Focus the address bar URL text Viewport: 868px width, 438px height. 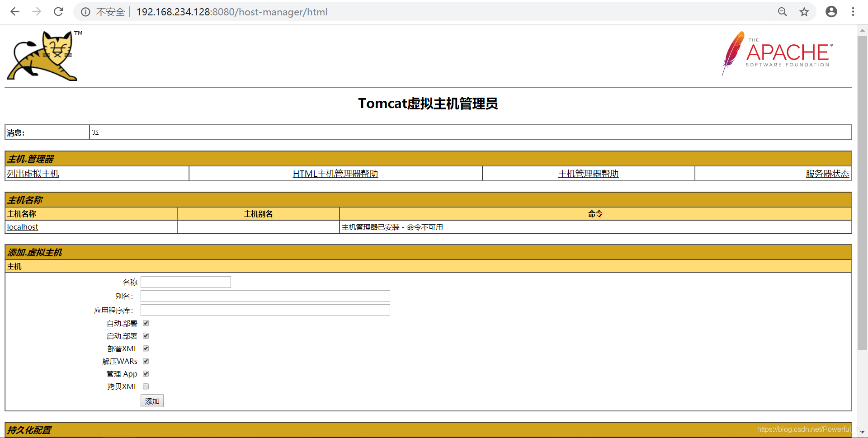[x=232, y=12]
